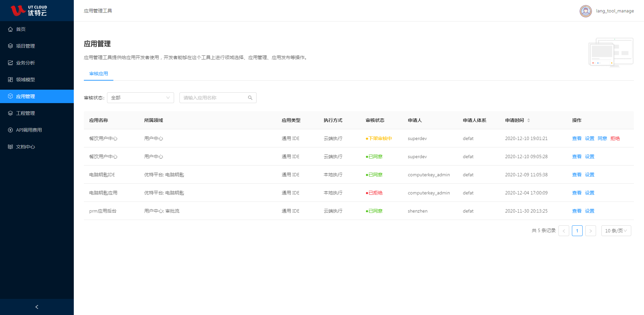This screenshot has height=315, width=644.
Task: Click 设置 for 电脑钥匙应用 row
Action: (590, 193)
